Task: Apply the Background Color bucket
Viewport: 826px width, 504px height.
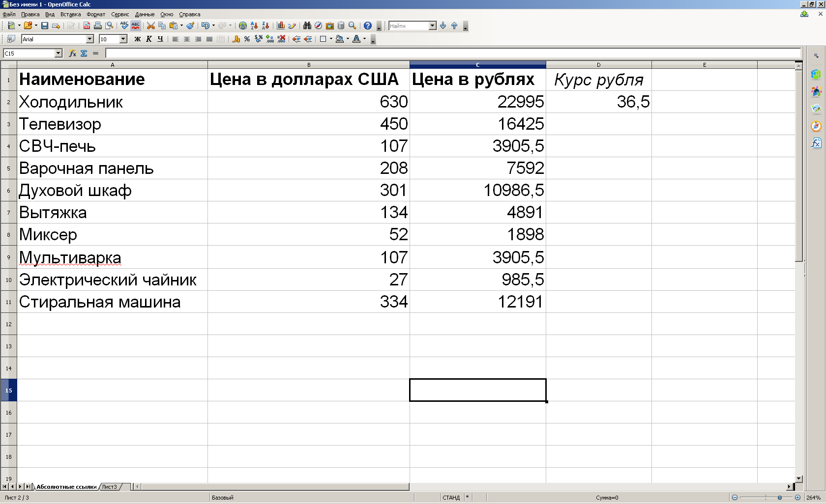Action: pos(340,39)
